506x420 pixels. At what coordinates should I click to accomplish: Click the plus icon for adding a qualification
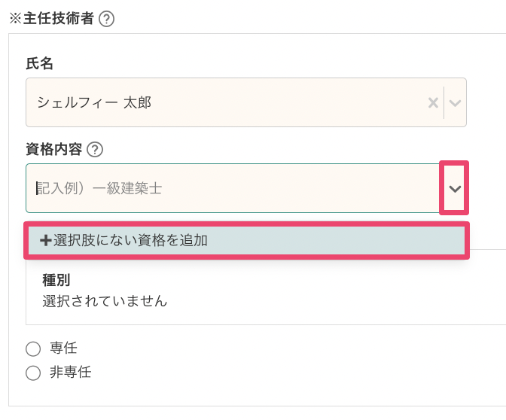pyautogui.click(x=46, y=241)
